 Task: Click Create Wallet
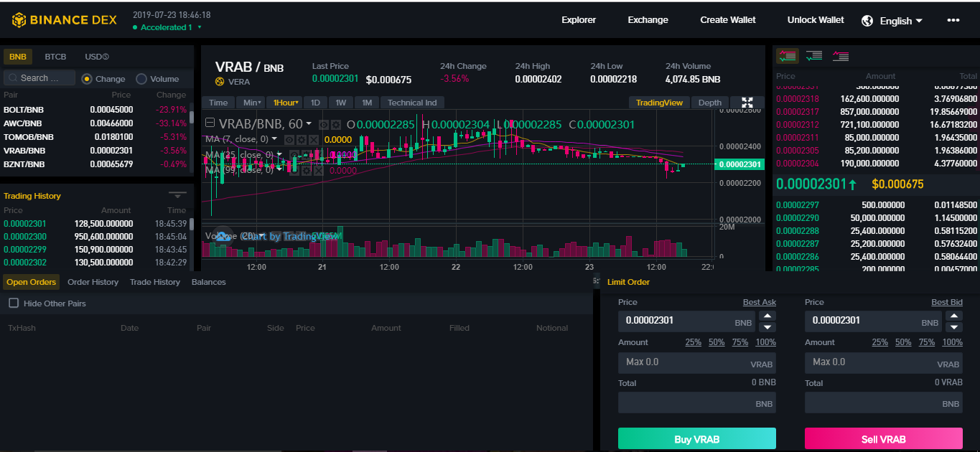[728, 20]
